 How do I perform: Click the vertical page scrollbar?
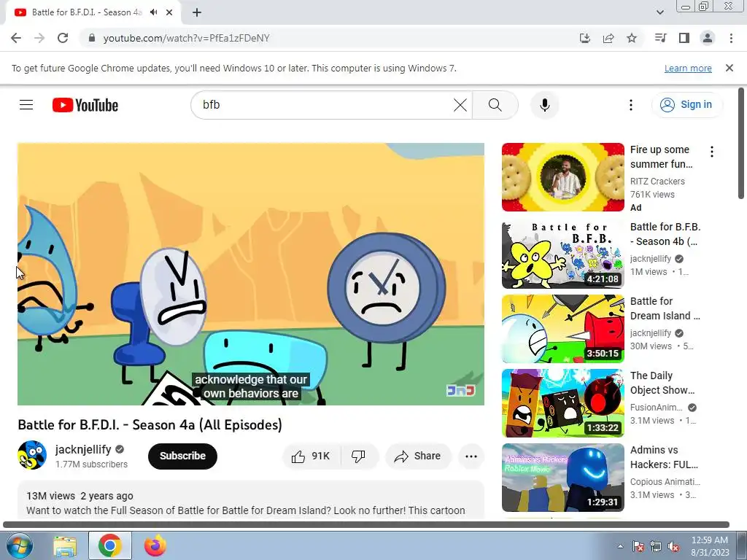[x=741, y=143]
